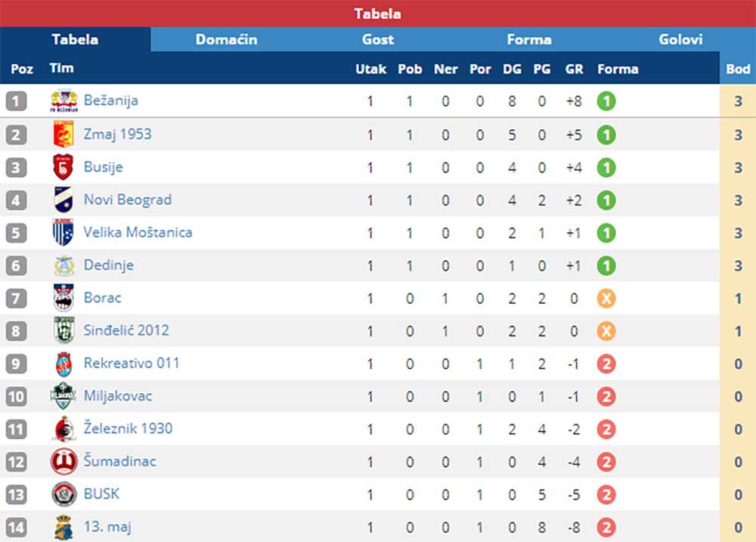The width and height of the screenshot is (756, 542).
Task: Open the Rekreativo 011 team page link
Action: [132, 363]
